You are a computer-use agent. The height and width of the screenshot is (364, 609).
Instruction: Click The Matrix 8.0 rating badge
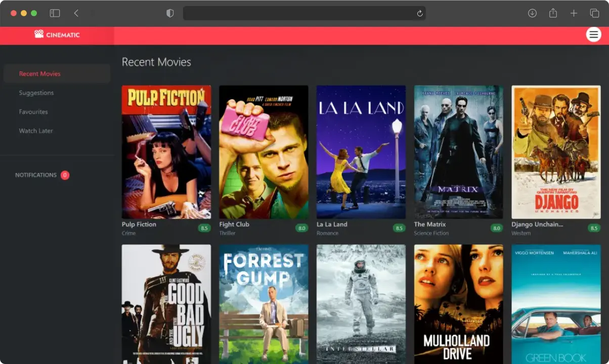(x=497, y=228)
